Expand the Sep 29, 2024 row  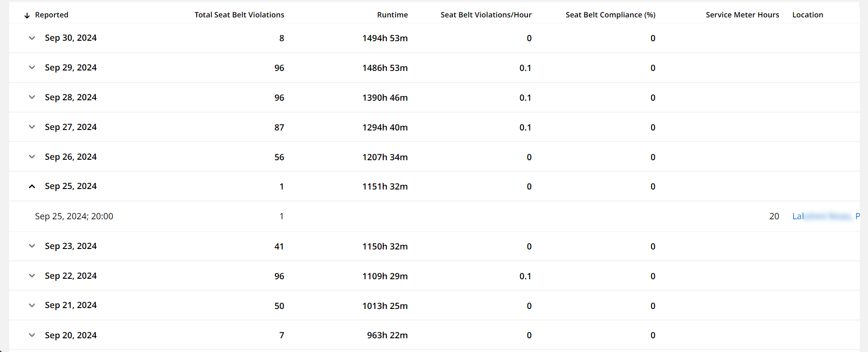tap(32, 67)
